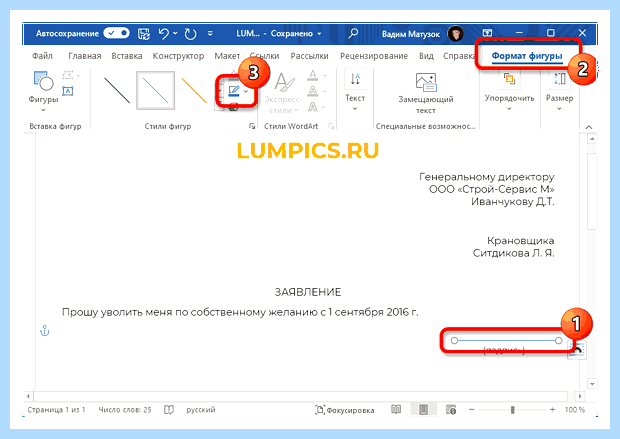Image resolution: width=620 pixels, height=439 pixels.
Task: Enable Фокусировка mode
Action: 344,410
